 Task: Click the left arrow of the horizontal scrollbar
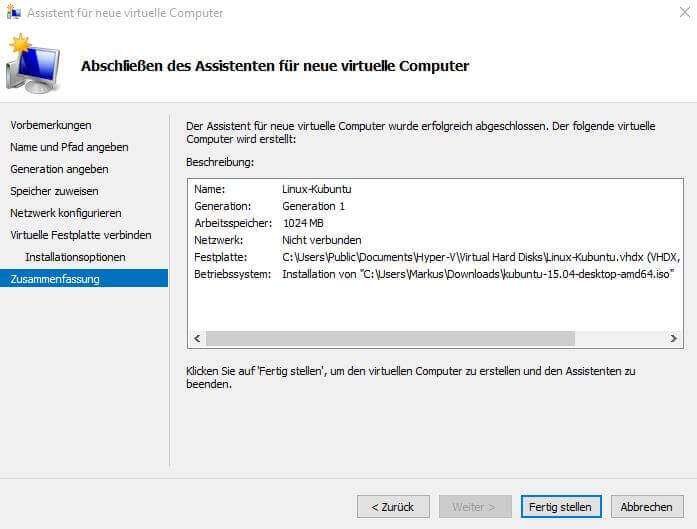click(x=197, y=338)
